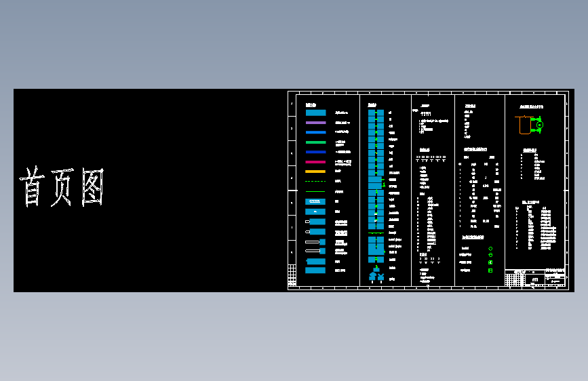The width and height of the screenshot is (588, 381).
Task: Click the horizontal green line across valve column
Action: [x=376, y=233]
